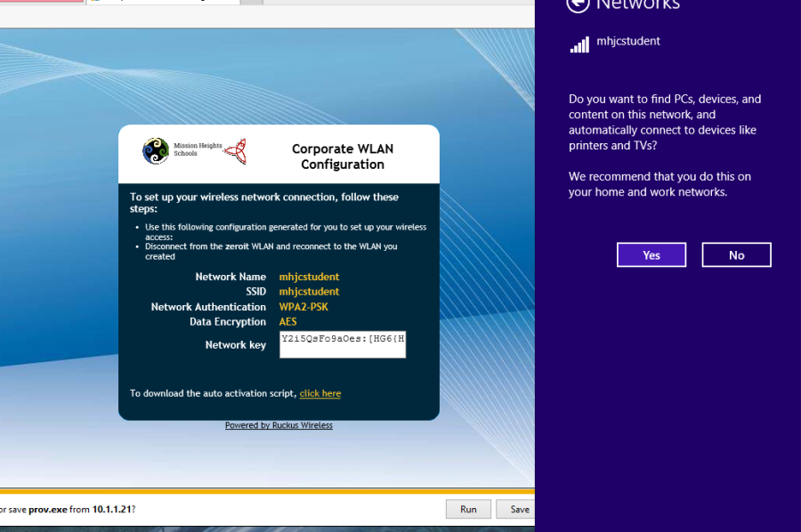This screenshot has height=532, width=801.
Task: Click the Networks panel title
Action: 638,5
